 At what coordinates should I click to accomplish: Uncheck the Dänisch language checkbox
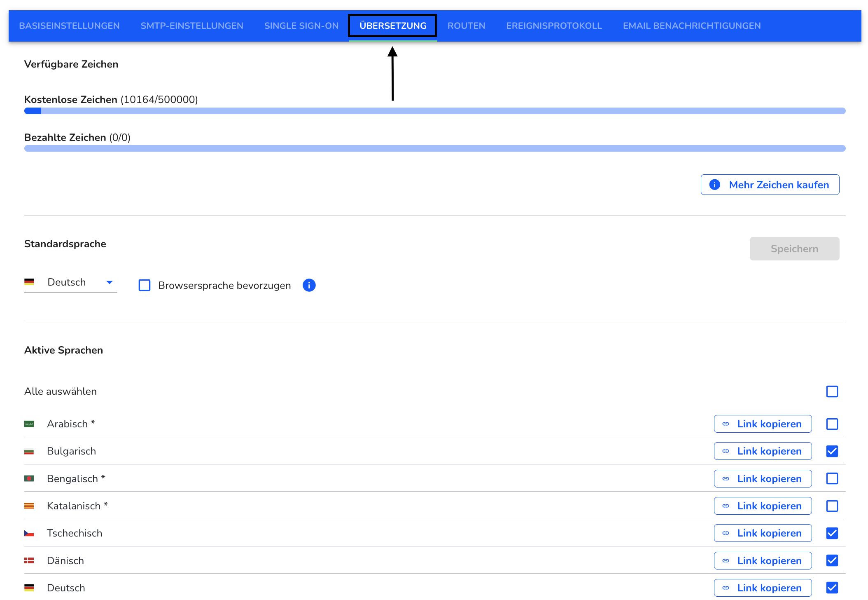pos(832,560)
